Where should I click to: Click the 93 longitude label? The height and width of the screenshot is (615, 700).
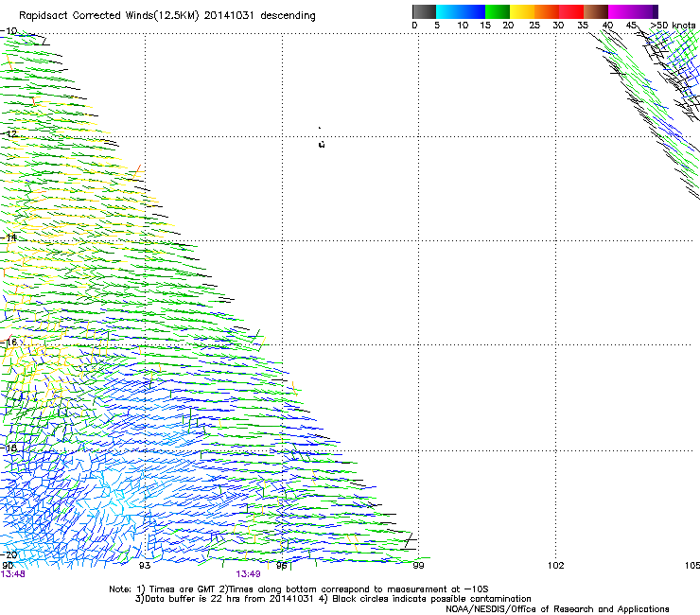tap(145, 566)
